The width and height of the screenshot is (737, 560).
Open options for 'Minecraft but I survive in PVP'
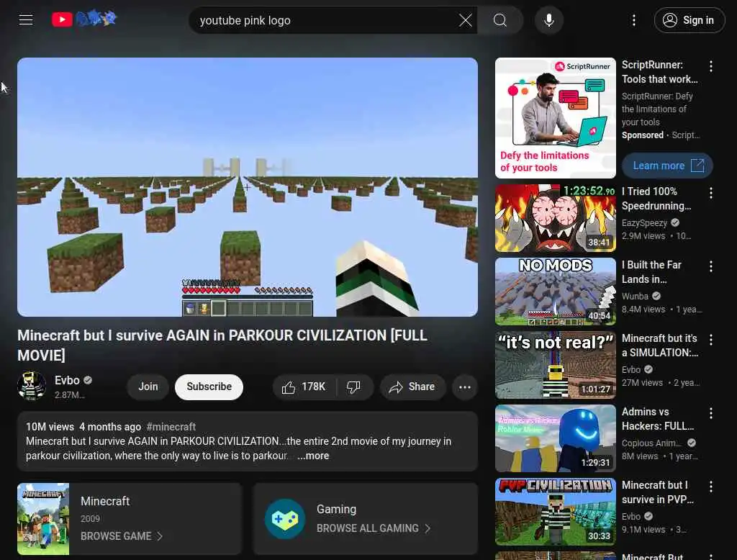pos(710,486)
